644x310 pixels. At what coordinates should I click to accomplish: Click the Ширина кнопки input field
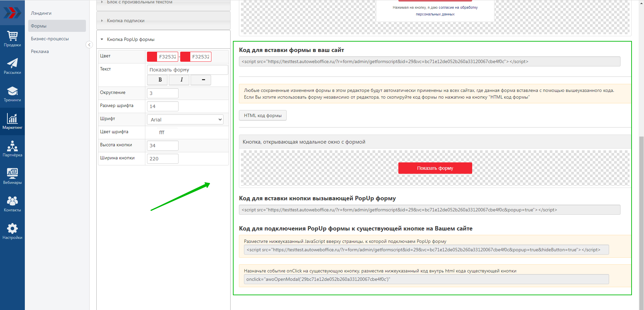163,159
